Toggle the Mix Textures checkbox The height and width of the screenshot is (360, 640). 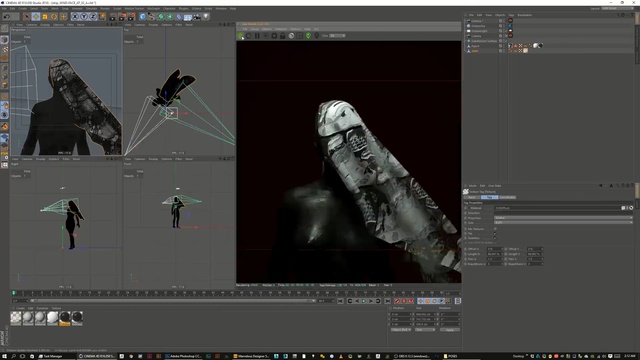tap(495, 229)
